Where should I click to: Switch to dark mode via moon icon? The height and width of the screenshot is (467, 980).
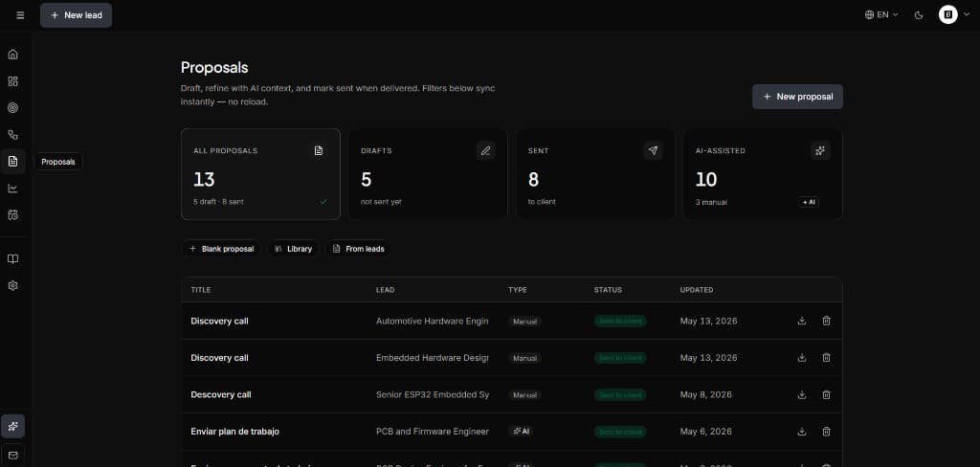coord(919,15)
